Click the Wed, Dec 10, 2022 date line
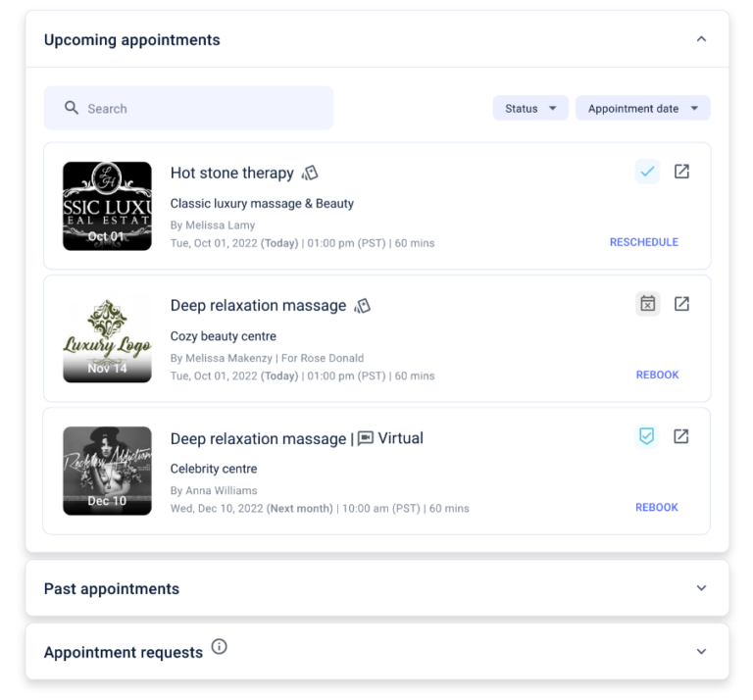Image resolution: width=753 pixels, height=700 pixels. click(320, 509)
